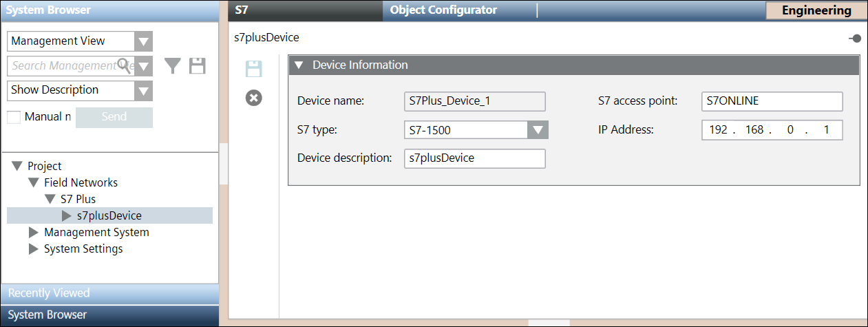The height and width of the screenshot is (327, 868).
Task: Expand the Management System node
Action: (x=33, y=233)
